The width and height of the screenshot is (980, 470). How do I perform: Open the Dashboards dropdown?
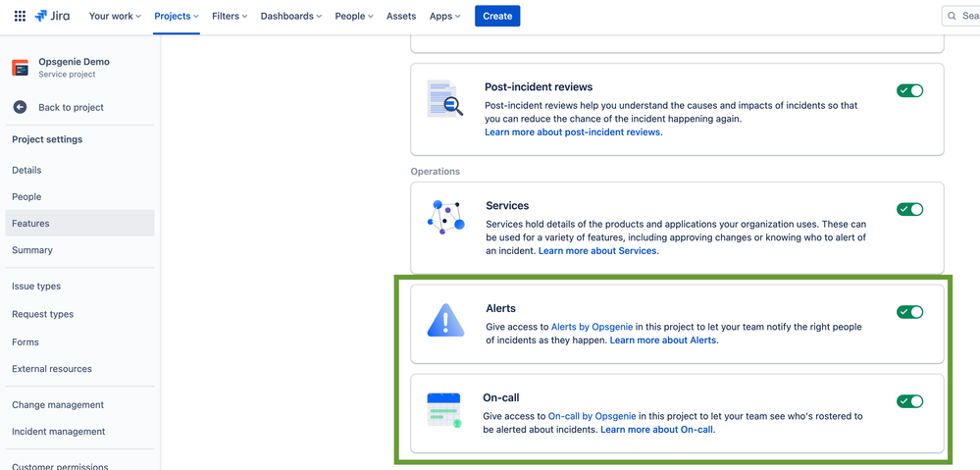[x=291, y=17]
